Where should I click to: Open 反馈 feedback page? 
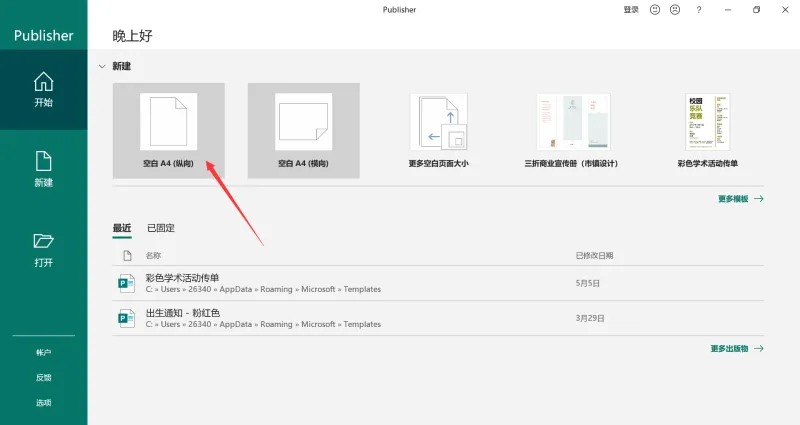pyautogui.click(x=43, y=378)
